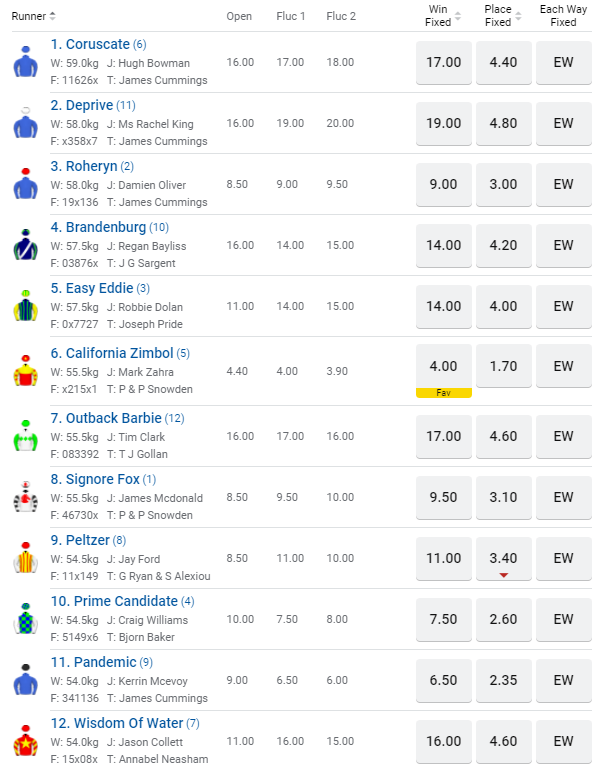603x768 pixels.
Task: Sort by Place Fixed column arrows
Action: point(518,16)
